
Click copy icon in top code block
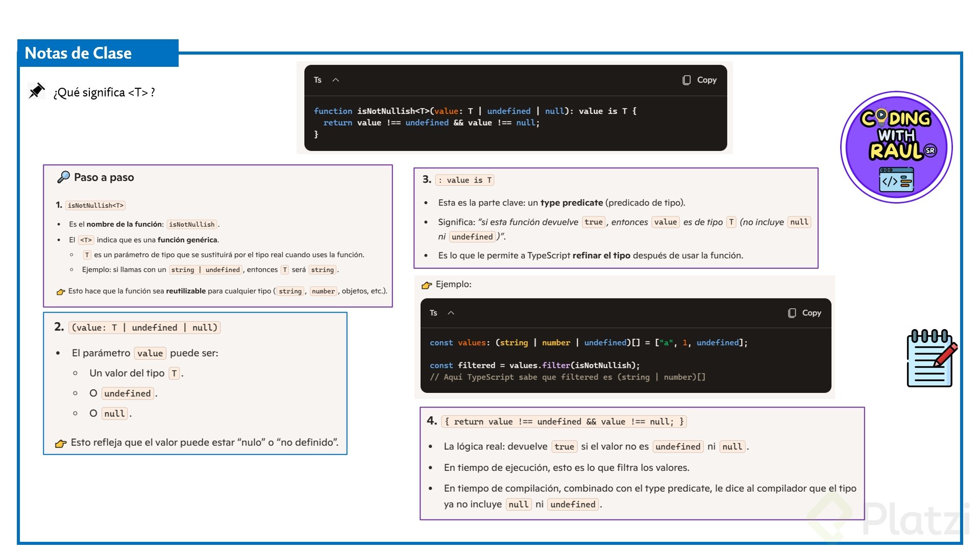tap(687, 80)
